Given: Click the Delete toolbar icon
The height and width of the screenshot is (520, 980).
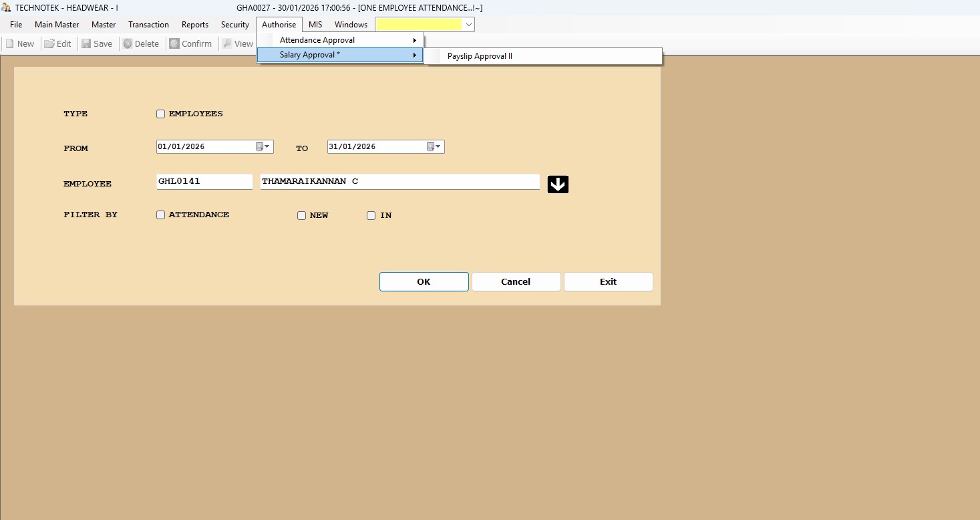Looking at the screenshot, I should [128, 44].
